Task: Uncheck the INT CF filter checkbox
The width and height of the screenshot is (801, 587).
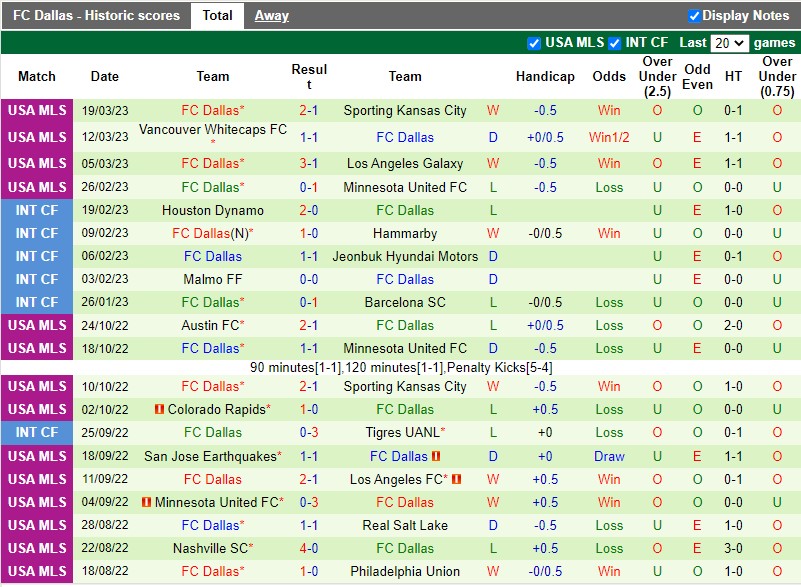Action: tap(615, 43)
